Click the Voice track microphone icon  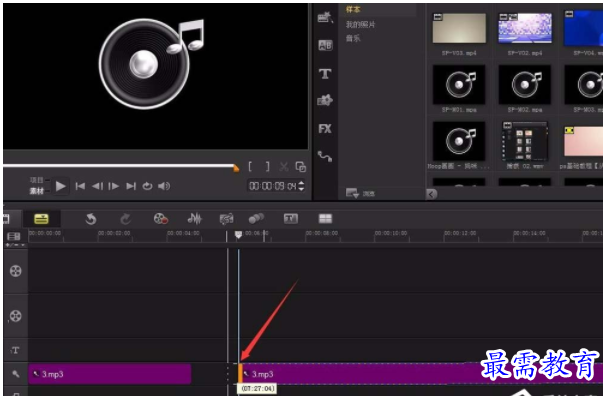(15, 374)
